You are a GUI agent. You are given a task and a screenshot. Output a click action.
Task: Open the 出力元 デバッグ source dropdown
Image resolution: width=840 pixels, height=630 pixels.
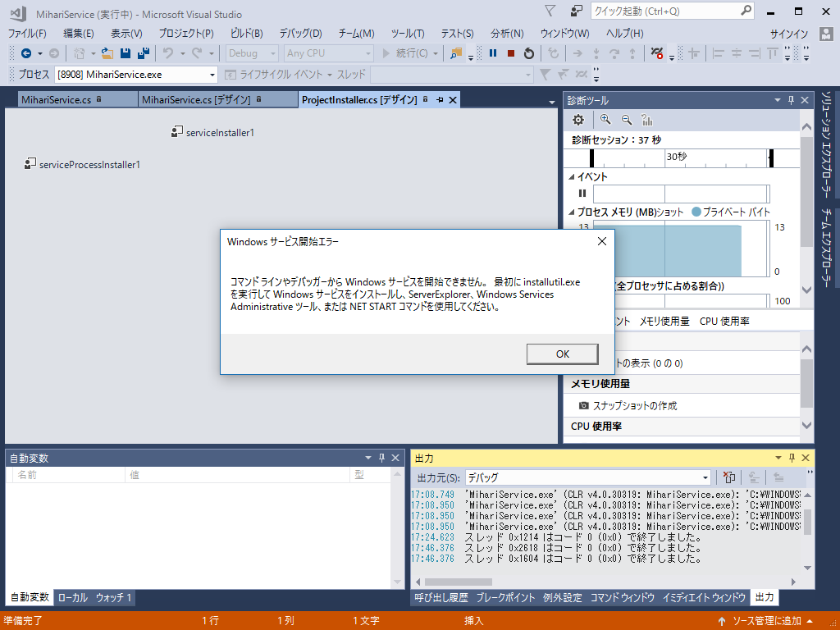click(x=588, y=477)
